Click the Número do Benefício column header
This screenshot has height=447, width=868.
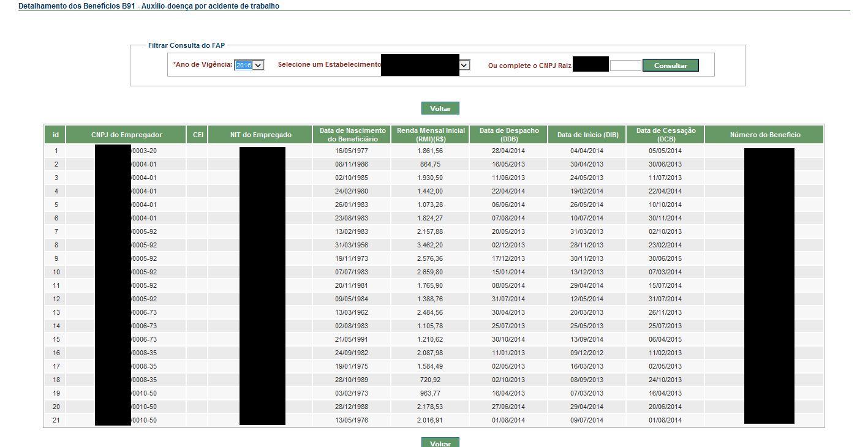point(764,135)
